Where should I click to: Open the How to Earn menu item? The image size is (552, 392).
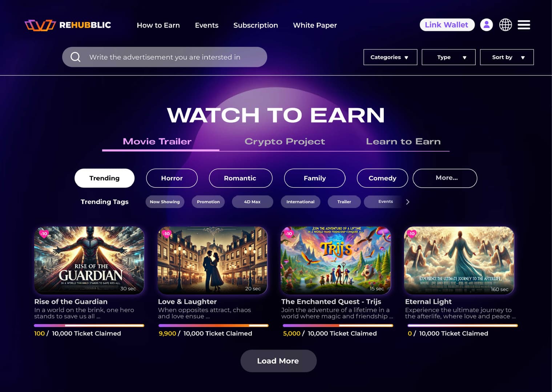click(158, 25)
